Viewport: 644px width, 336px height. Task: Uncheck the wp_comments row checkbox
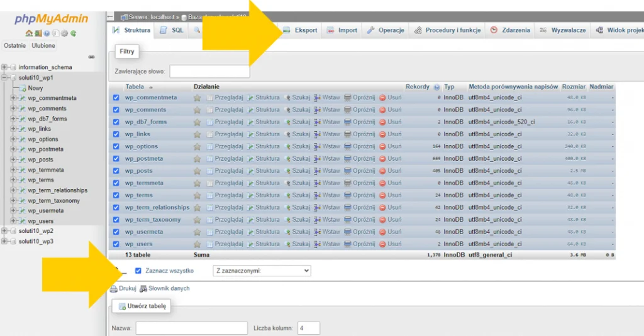point(116,109)
